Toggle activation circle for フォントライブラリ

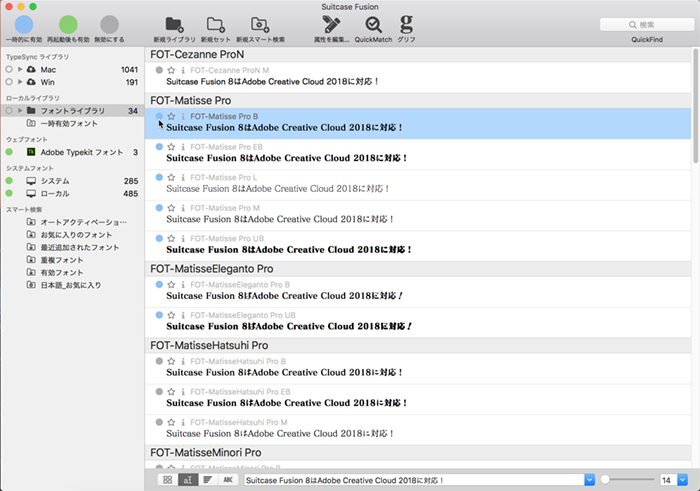(9, 110)
